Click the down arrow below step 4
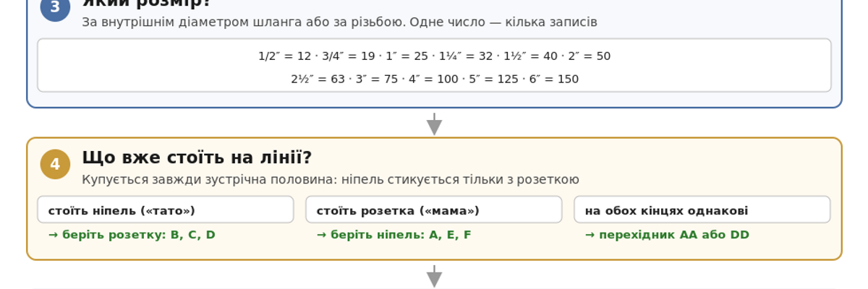 tap(434, 276)
